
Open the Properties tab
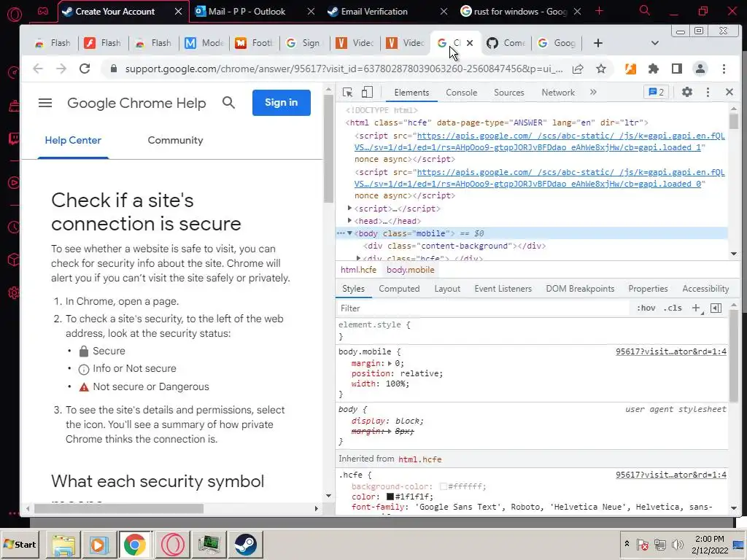(x=648, y=289)
